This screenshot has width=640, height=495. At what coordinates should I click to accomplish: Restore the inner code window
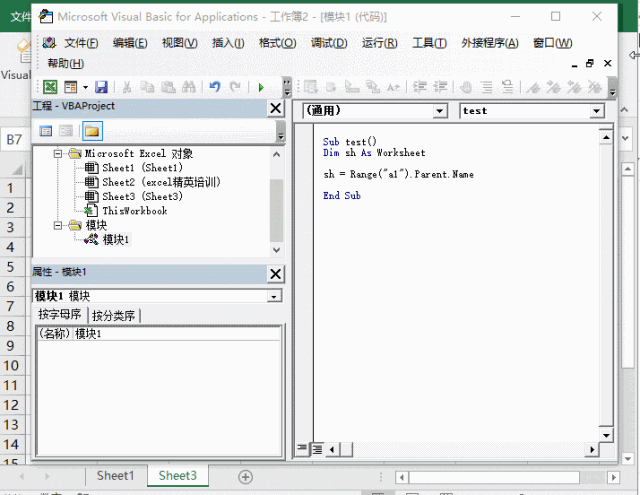click(x=589, y=63)
